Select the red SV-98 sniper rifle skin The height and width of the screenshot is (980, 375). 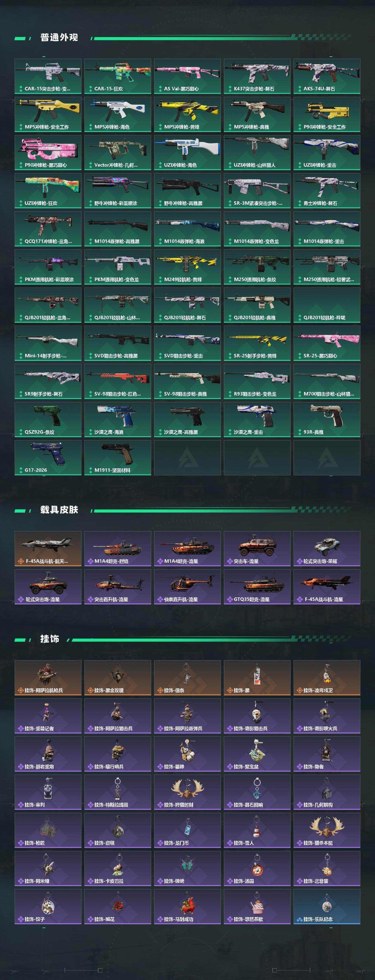118,381
